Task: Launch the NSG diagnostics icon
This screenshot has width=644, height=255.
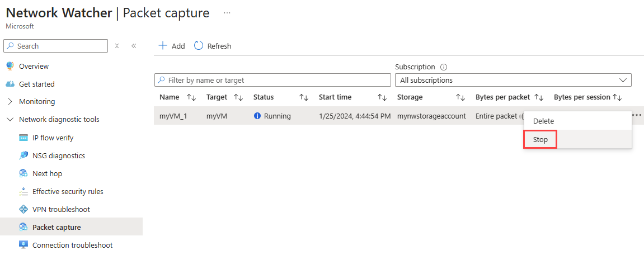Action: 23,155
